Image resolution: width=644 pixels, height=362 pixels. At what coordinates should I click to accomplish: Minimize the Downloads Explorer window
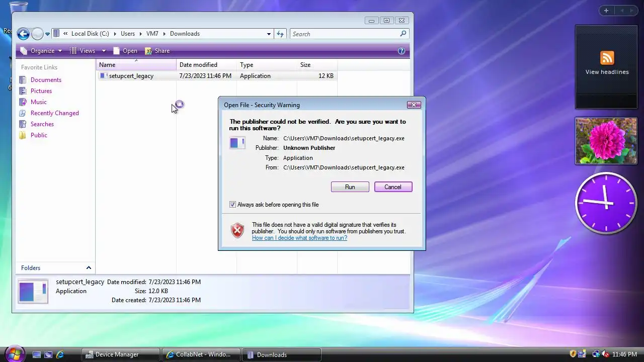tap(371, 21)
